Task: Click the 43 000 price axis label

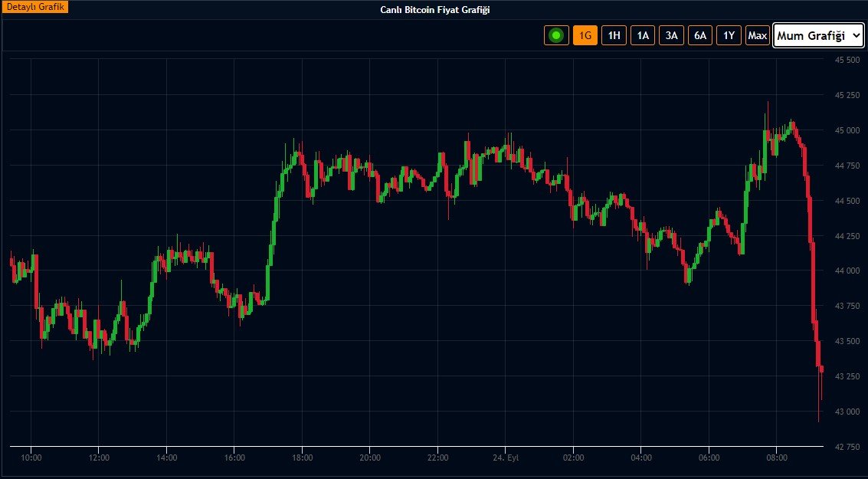Action: pos(846,412)
